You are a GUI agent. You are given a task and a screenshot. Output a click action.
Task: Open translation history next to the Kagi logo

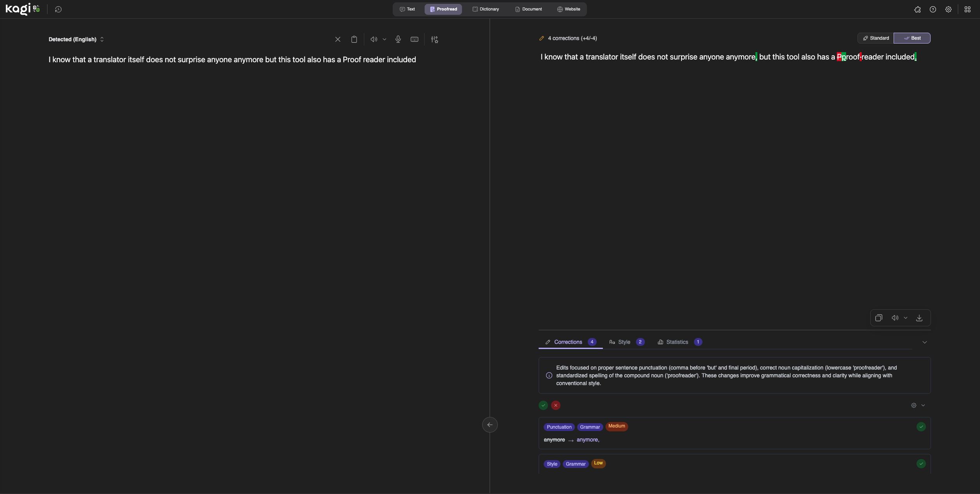[59, 9]
